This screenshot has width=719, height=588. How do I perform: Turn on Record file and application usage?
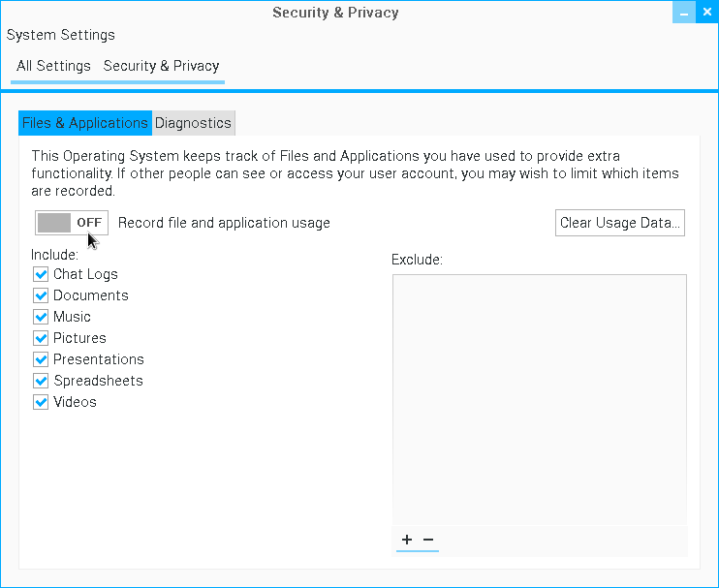(72, 223)
